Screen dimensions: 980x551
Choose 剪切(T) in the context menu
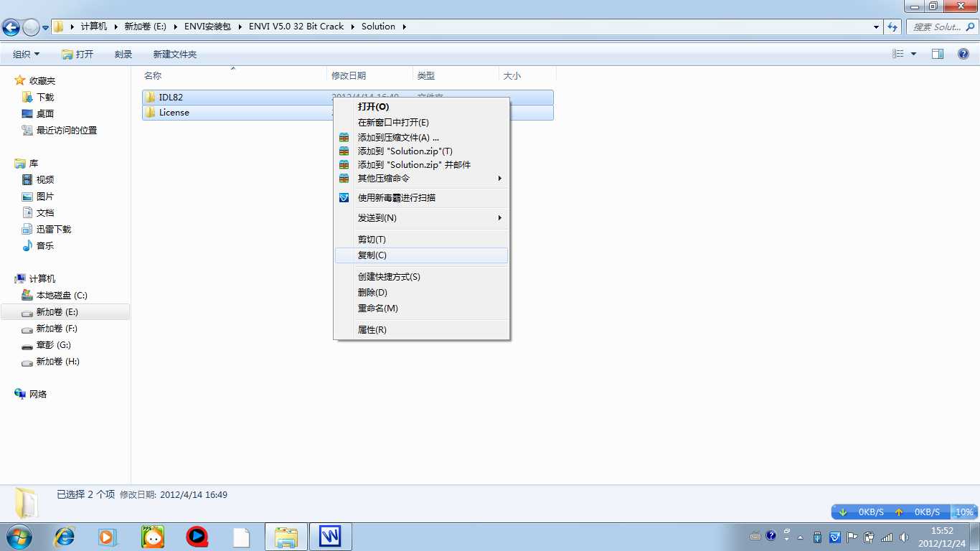422,240
